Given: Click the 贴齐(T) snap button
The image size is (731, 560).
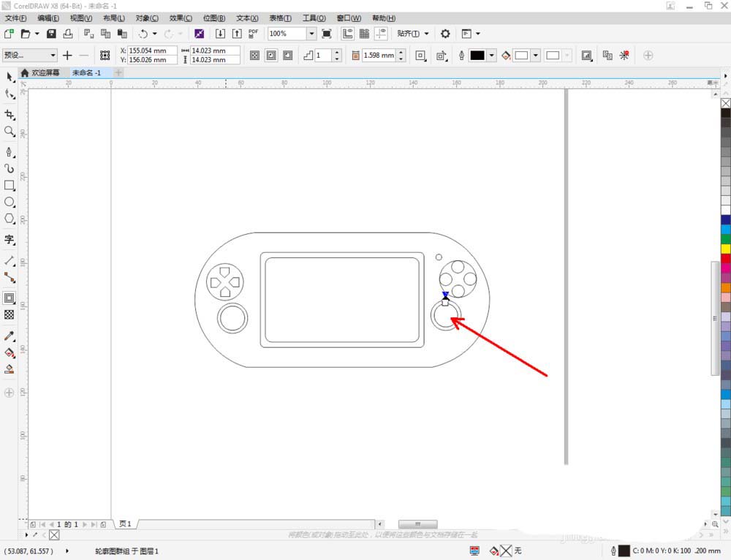Looking at the screenshot, I should [x=408, y=34].
